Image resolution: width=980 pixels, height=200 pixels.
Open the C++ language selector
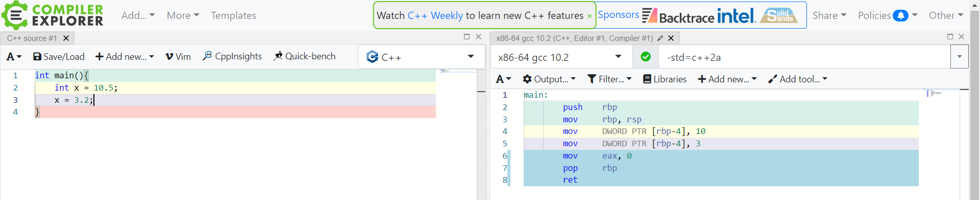click(x=421, y=57)
